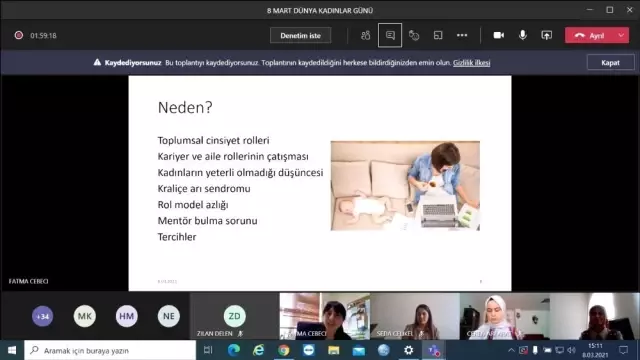Open Windows Task View

[208, 350]
